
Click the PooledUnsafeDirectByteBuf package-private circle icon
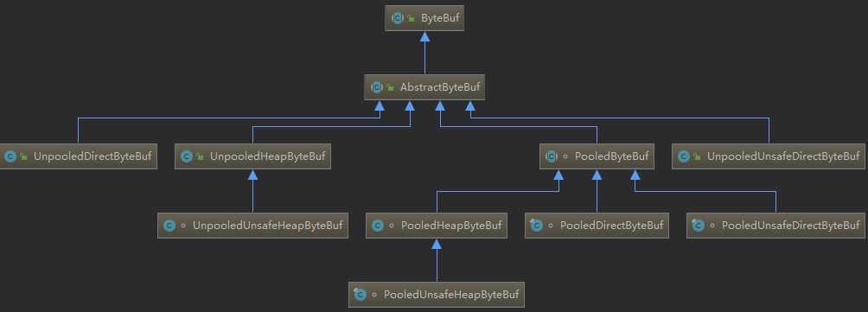coord(712,226)
